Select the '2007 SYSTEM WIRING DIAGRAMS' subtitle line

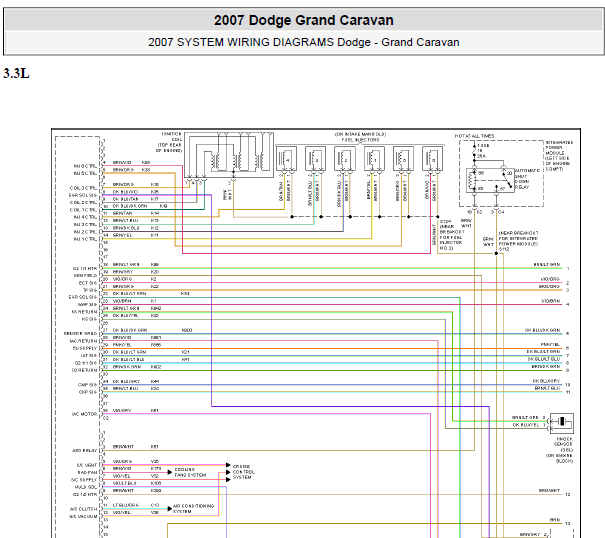(x=304, y=42)
